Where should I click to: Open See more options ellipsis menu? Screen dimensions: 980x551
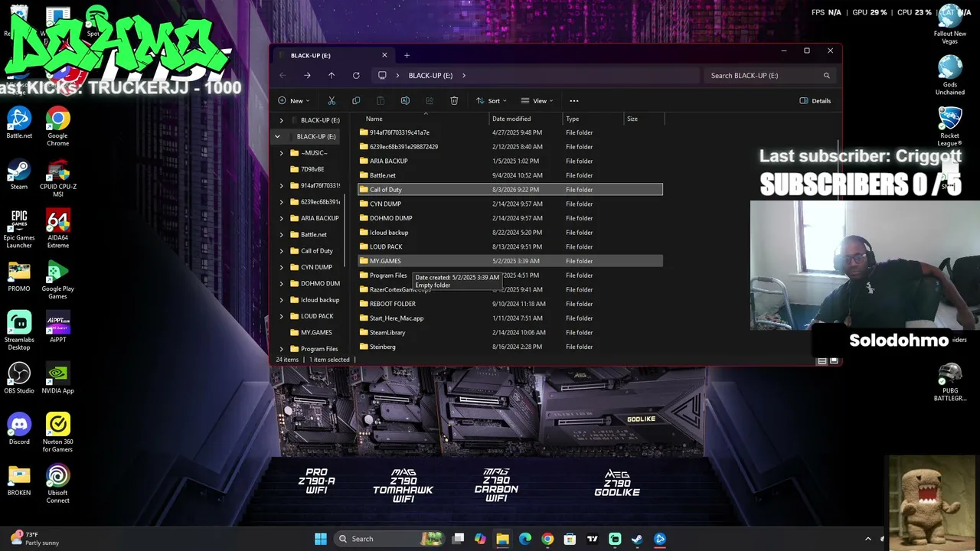pyautogui.click(x=574, y=100)
